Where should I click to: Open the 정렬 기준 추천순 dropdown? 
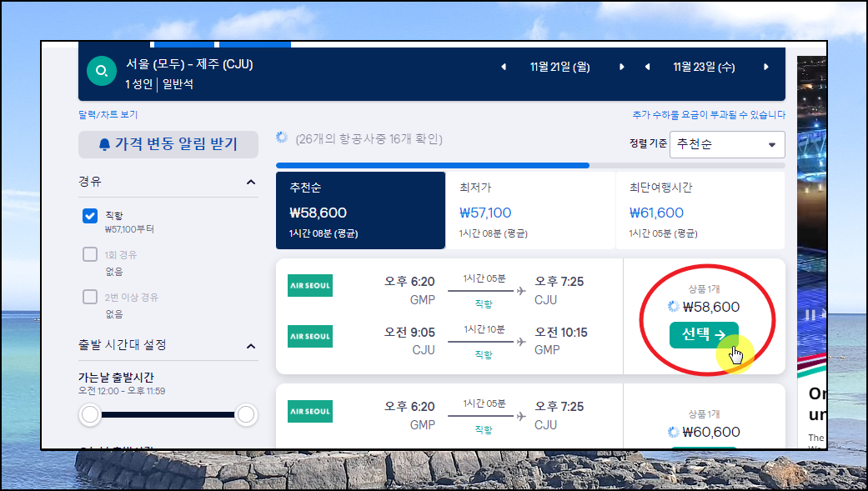coord(727,144)
